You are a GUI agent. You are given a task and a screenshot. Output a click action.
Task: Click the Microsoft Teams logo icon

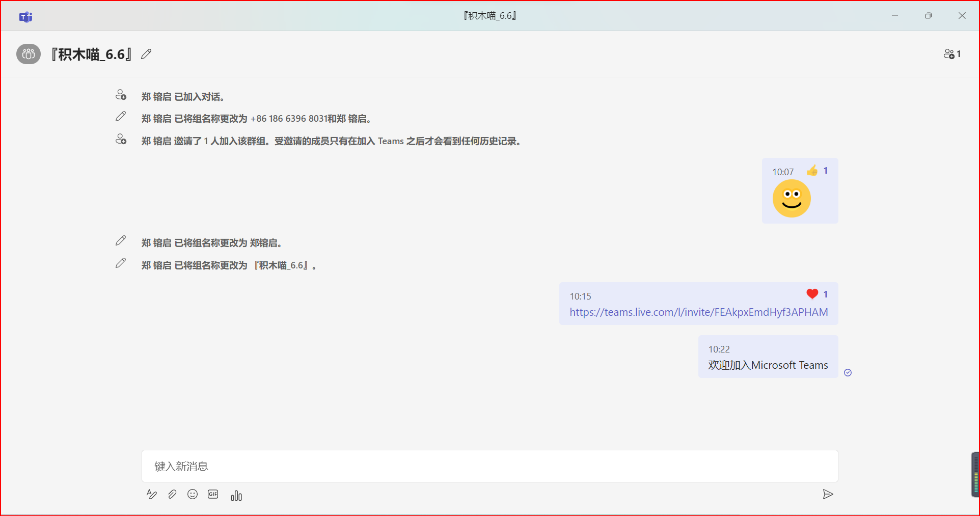click(x=25, y=17)
